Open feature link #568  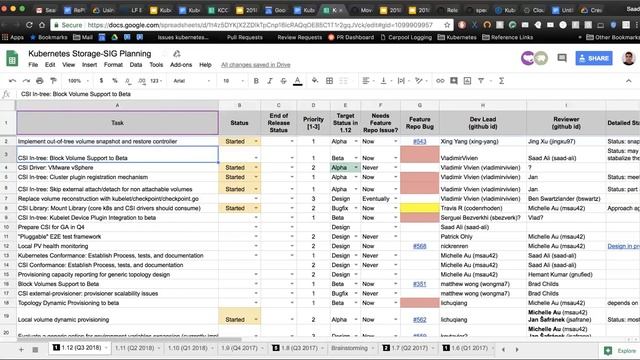click(x=419, y=246)
